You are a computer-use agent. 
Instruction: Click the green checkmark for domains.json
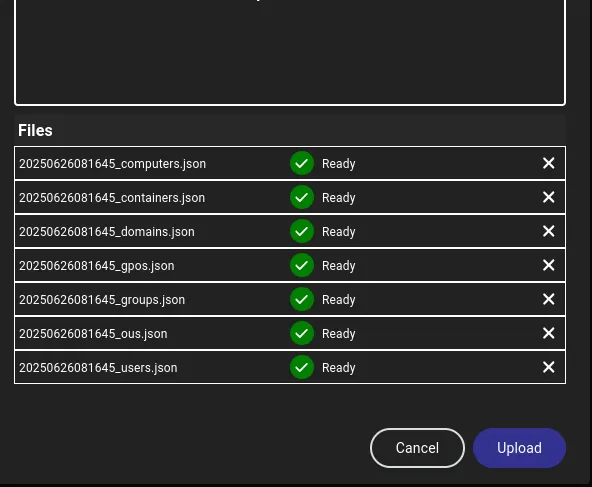[302, 231]
